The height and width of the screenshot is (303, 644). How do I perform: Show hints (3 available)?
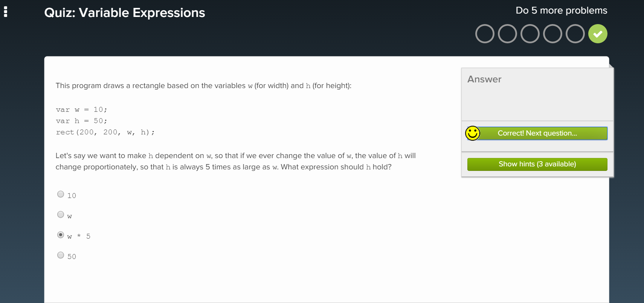(537, 164)
